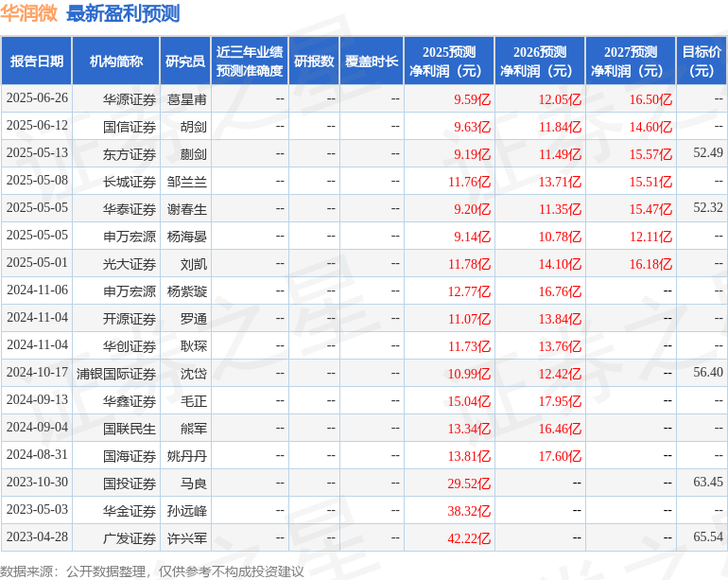Viewport: 728px width, 580px height.
Task: Click the 报告日期 column header
Action: point(37,61)
